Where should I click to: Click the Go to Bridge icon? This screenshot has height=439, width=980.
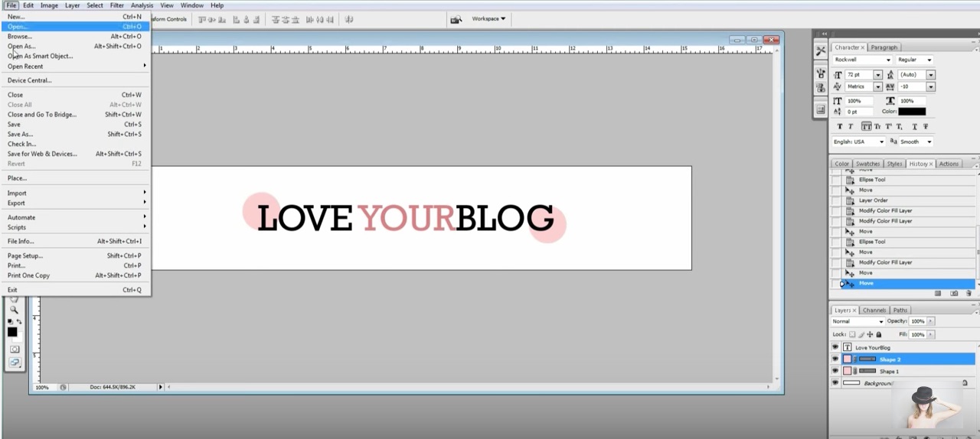click(x=456, y=19)
